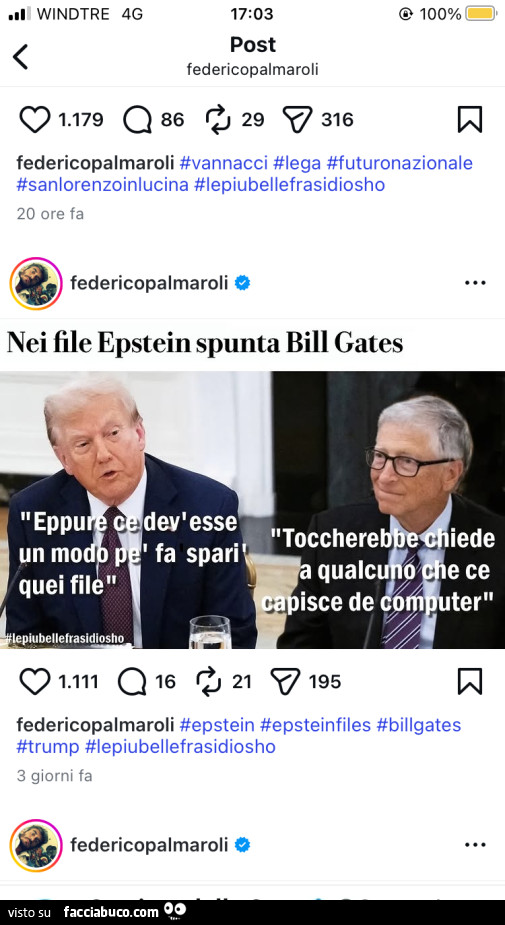Bookmark the Vannacci post
Image resolution: width=505 pixels, height=925 pixels.
click(x=470, y=120)
